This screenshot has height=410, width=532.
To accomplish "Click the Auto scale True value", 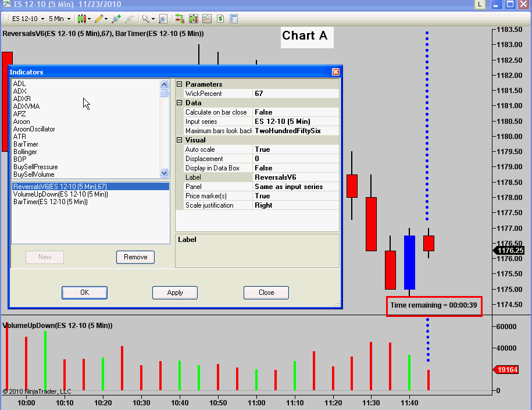I will click(x=296, y=149).
